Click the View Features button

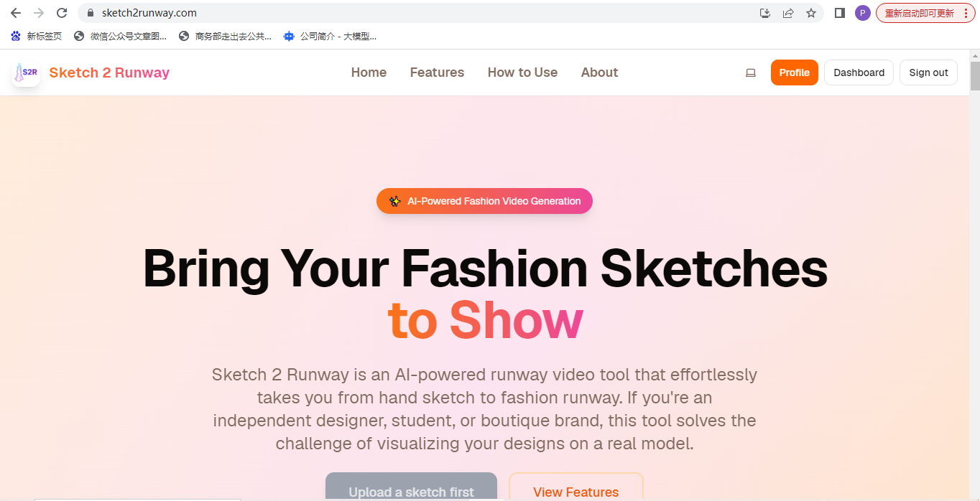(x=575, y=491)
